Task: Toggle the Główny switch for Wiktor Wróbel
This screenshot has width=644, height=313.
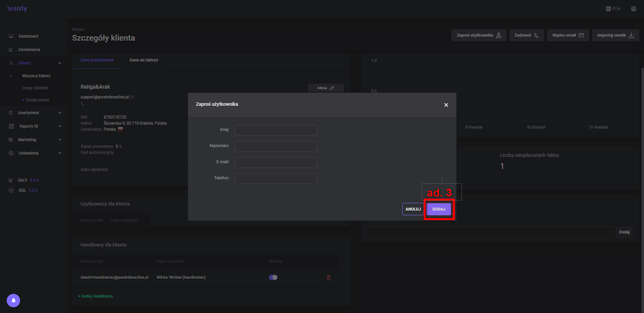Action: (273, 278)
